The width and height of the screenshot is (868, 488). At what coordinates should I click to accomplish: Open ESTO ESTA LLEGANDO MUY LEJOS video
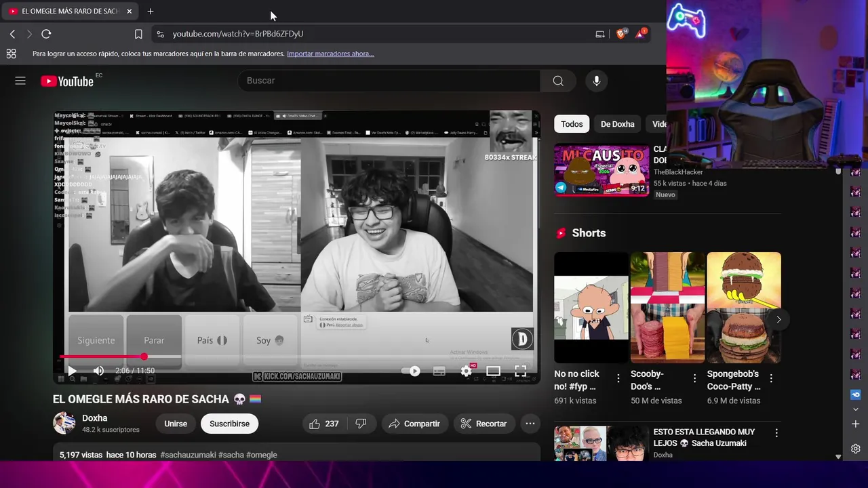pos(704,437)
